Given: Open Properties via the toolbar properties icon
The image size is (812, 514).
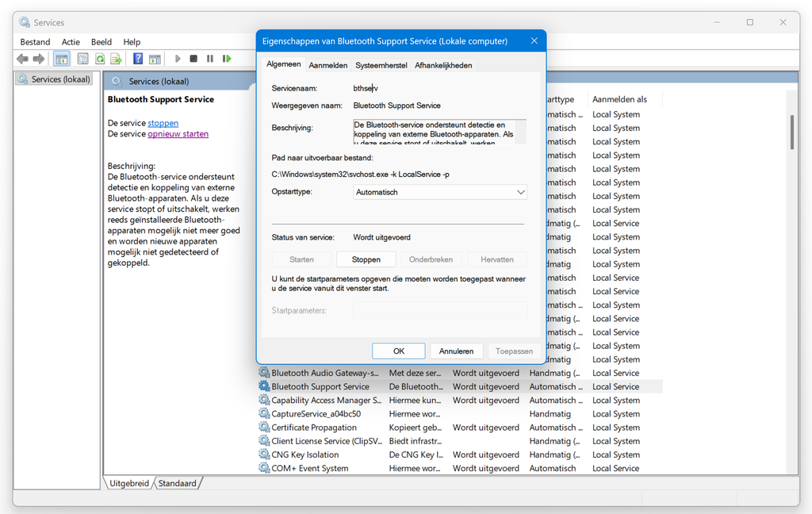Looking at the screenshot, I should click(x=82, y=59).
